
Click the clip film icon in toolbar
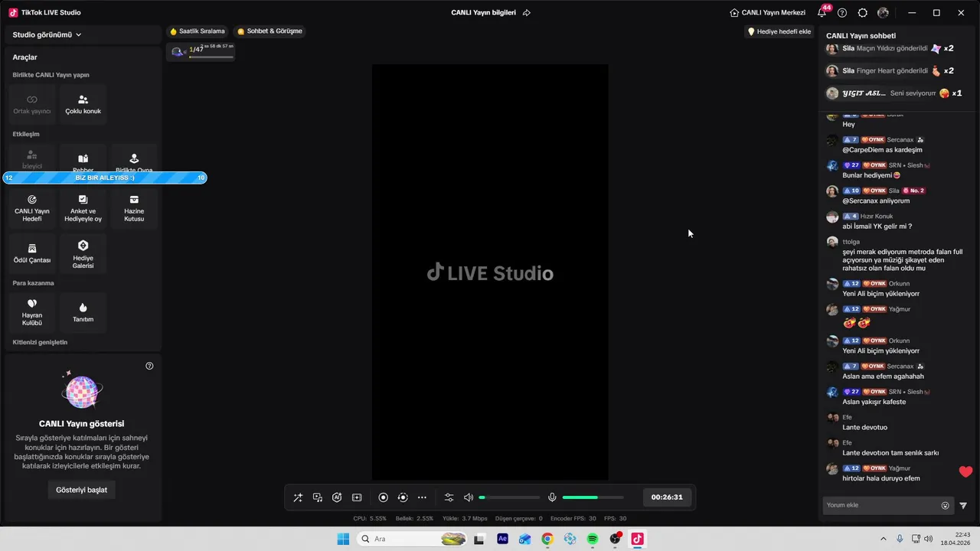tap(357, 497)
